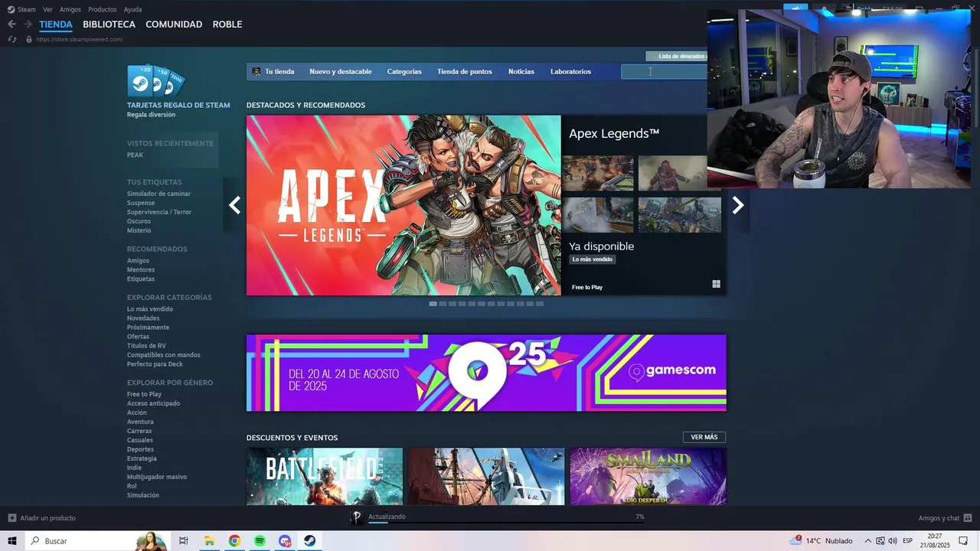Expand the Categorías dropdown
This screenshot has height=551, width=980.
[x=404, y=72]
